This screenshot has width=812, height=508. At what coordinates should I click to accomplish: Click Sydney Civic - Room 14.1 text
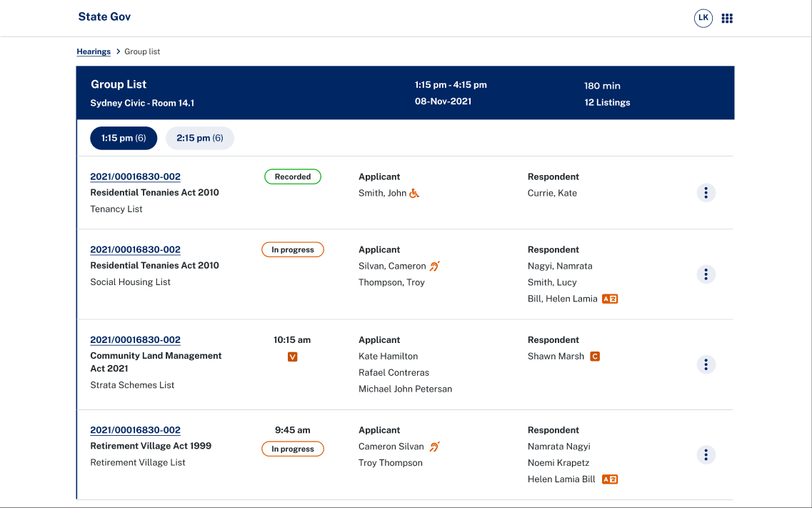click(142, 103)
